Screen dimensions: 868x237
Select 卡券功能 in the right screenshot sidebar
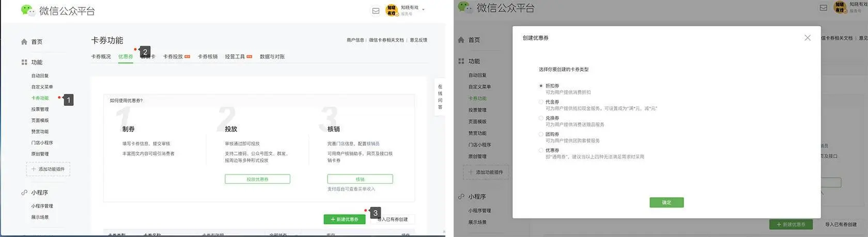pos(477,98)
